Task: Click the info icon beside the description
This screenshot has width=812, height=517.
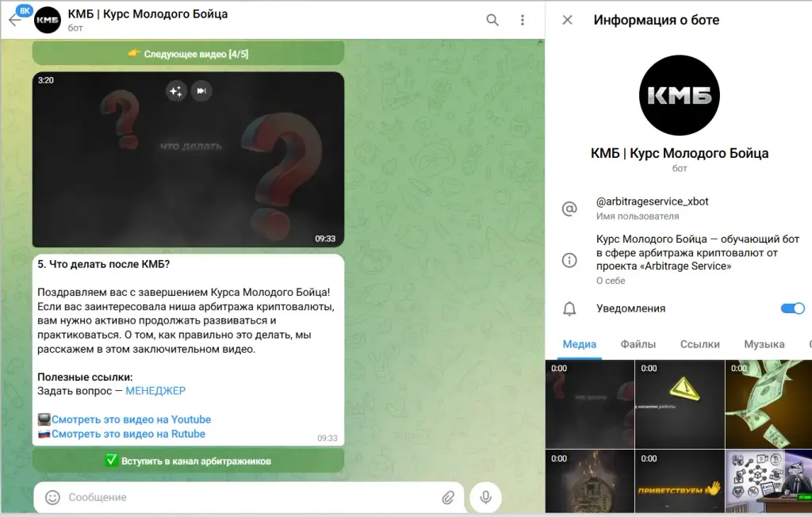Action: tap(569, 260)
